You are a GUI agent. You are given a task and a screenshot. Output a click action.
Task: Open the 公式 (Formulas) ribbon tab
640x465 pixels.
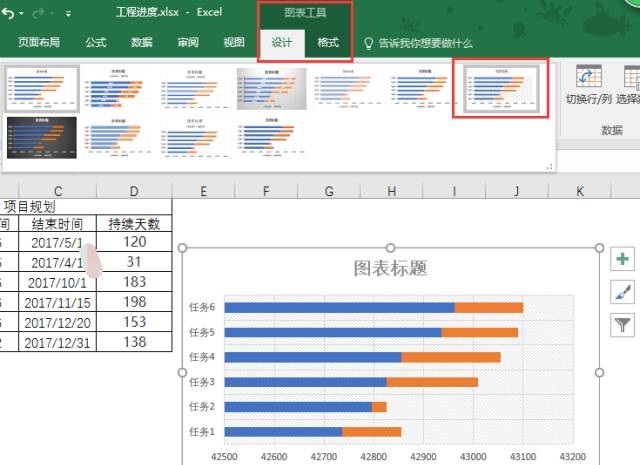pos(96,43)
